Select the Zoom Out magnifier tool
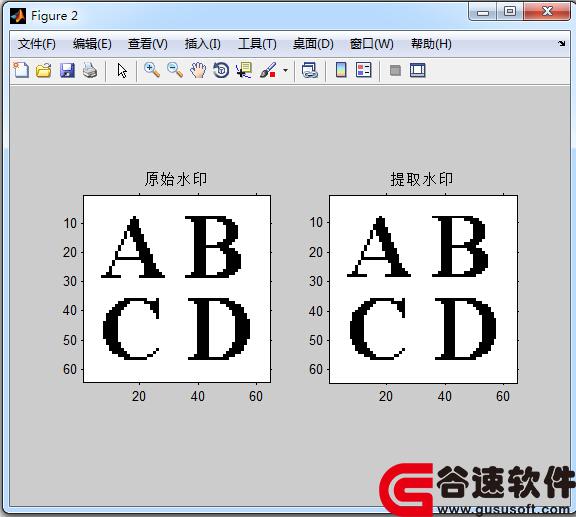The image size is (576, 517). [175, 70]
